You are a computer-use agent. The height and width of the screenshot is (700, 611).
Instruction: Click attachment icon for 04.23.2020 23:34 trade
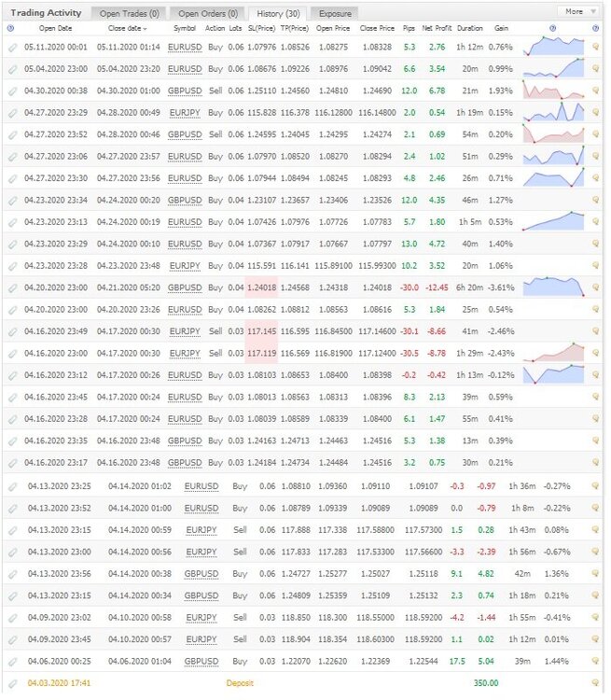point(13,201)
